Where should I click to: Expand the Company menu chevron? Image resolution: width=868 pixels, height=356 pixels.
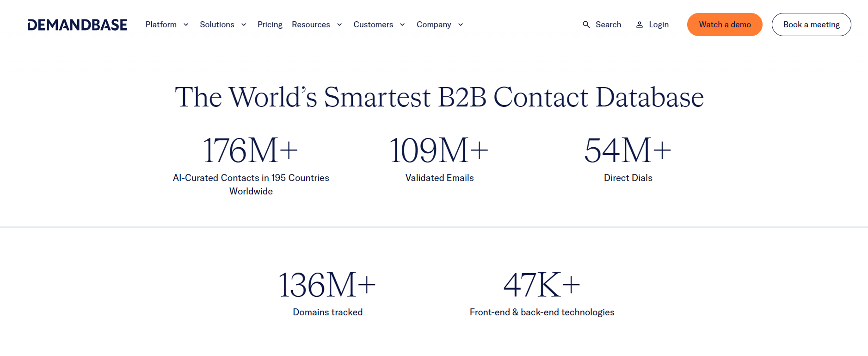pyautogui.click(x=461, y=25)
